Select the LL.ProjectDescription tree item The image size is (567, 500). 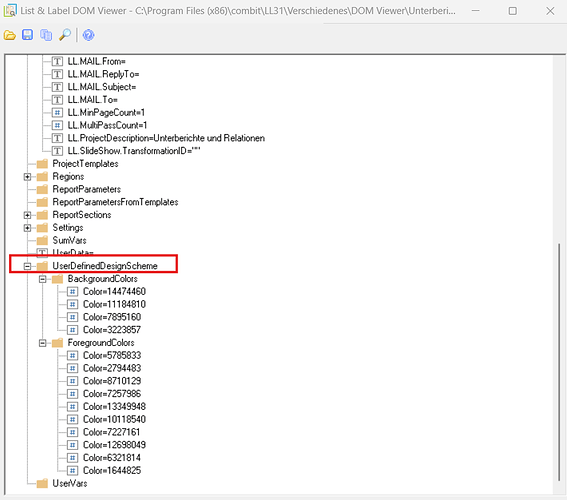coord(166,138)
